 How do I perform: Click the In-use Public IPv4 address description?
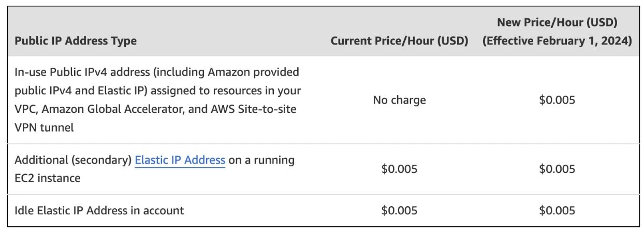(x=158, y=99)
